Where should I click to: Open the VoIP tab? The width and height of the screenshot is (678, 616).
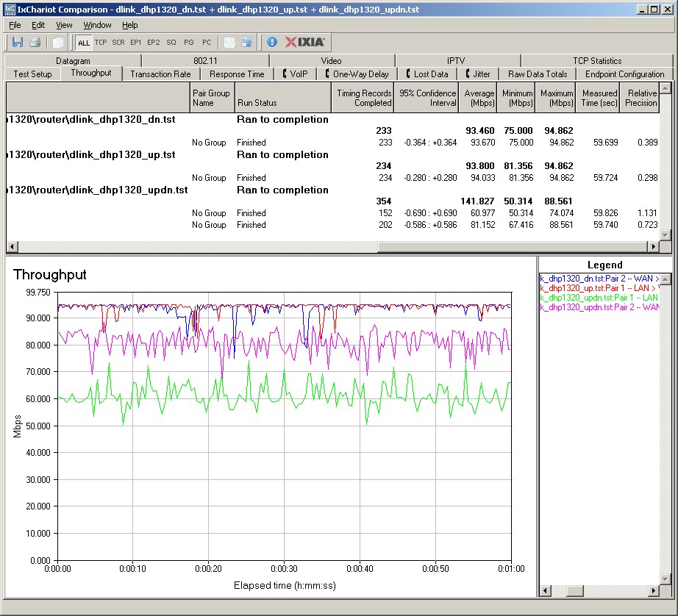point(296,74)
